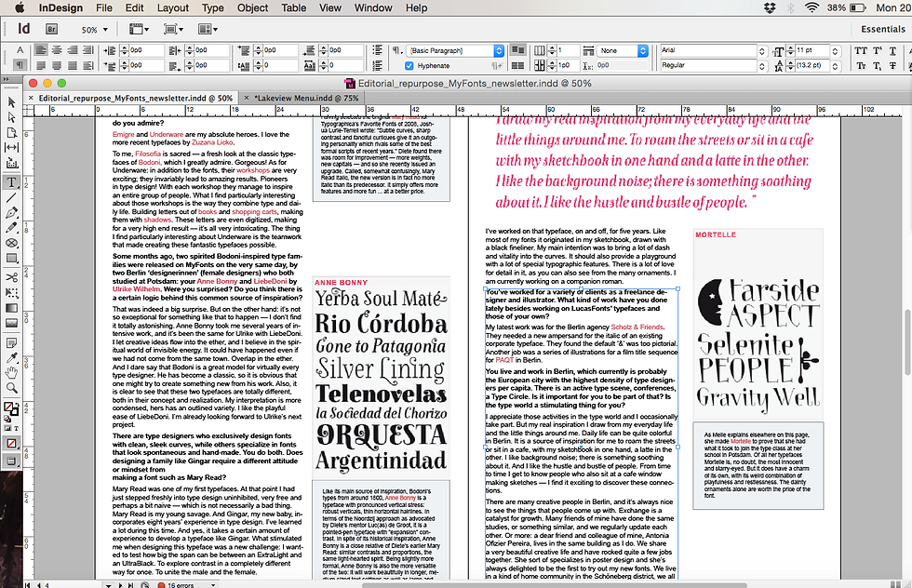Open the Wi-Fi status menu
The height and width of the screenshot is (588, 912).
point(811,7)
